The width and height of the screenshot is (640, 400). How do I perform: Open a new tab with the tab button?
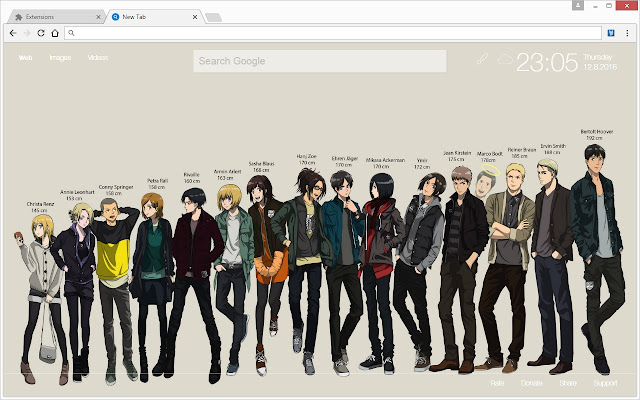point(213,17)
